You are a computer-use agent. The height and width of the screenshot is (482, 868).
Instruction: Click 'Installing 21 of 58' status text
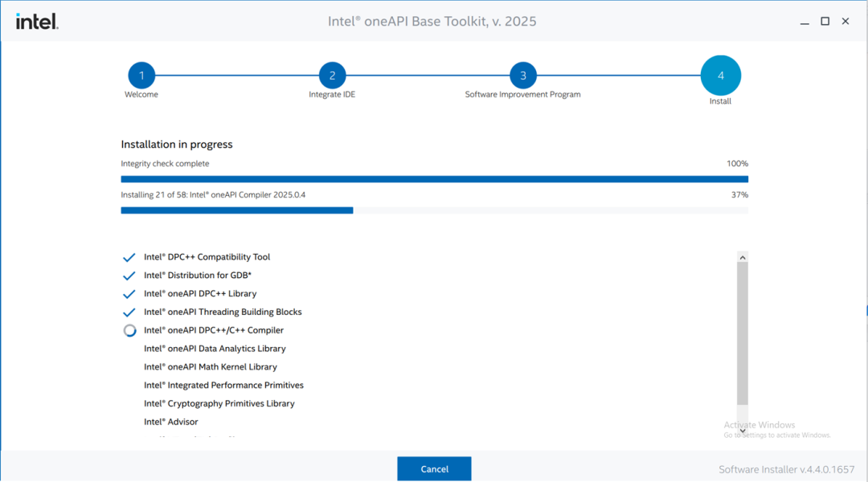[213, 194]
